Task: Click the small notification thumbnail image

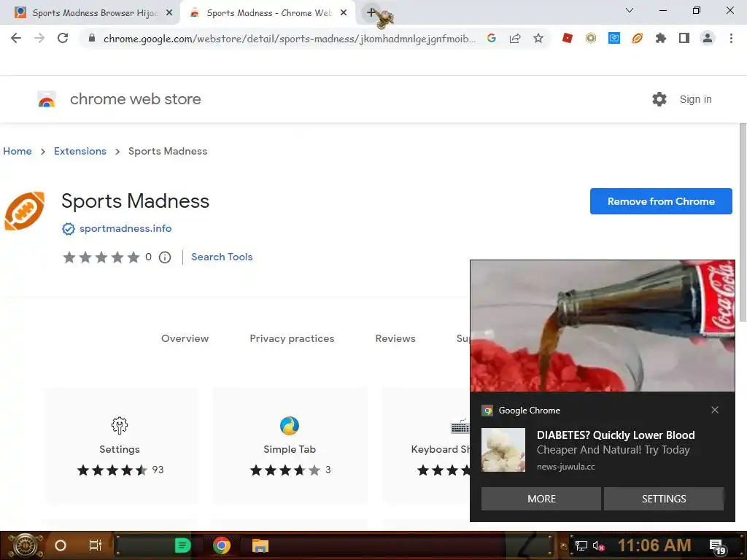Action: click(503, 450)
